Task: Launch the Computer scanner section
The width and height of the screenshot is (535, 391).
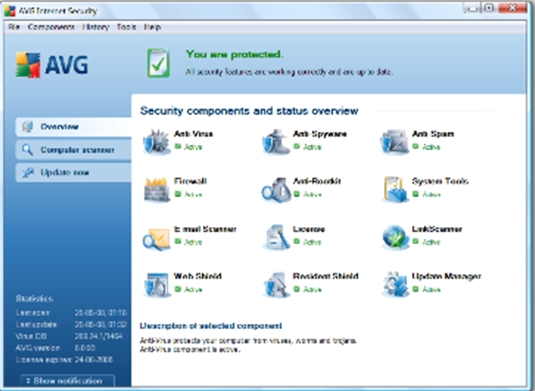Action: tap(73, 150)
